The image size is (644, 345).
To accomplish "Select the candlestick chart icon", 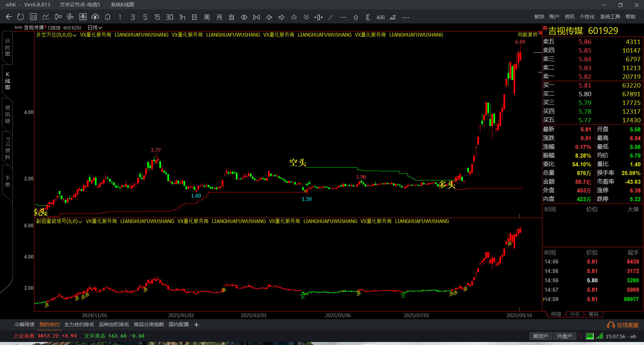I will pyautogui.click(x=58, y=17).
